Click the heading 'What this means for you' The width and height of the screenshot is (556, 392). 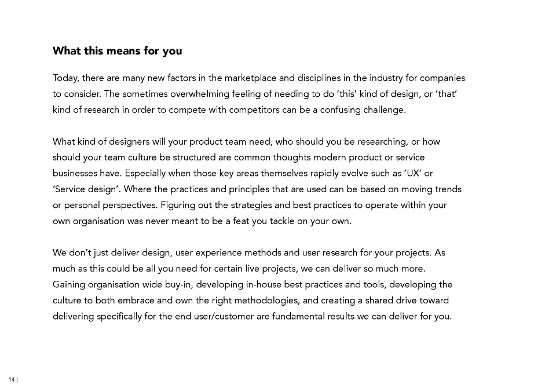coord(118,51)
